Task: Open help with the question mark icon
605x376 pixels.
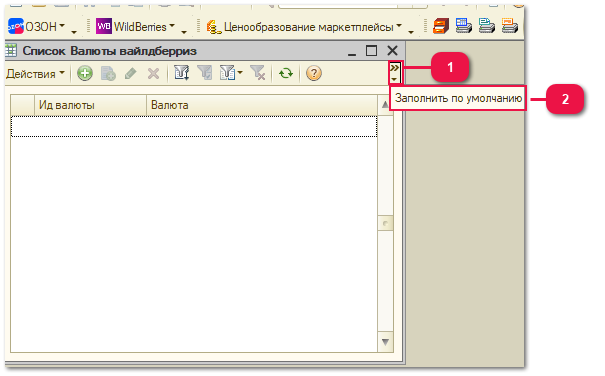Action: click(314, 73)
